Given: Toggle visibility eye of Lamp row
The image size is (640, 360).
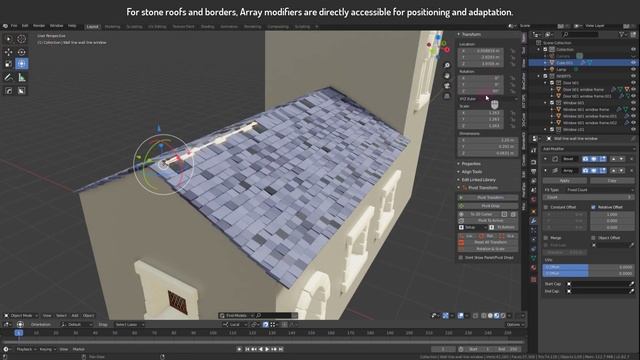Looking at the screenshot, I should click(633, 69).
